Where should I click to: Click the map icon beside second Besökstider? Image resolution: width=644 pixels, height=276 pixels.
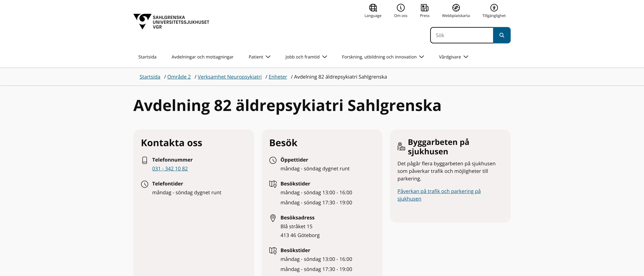(273, 251)
